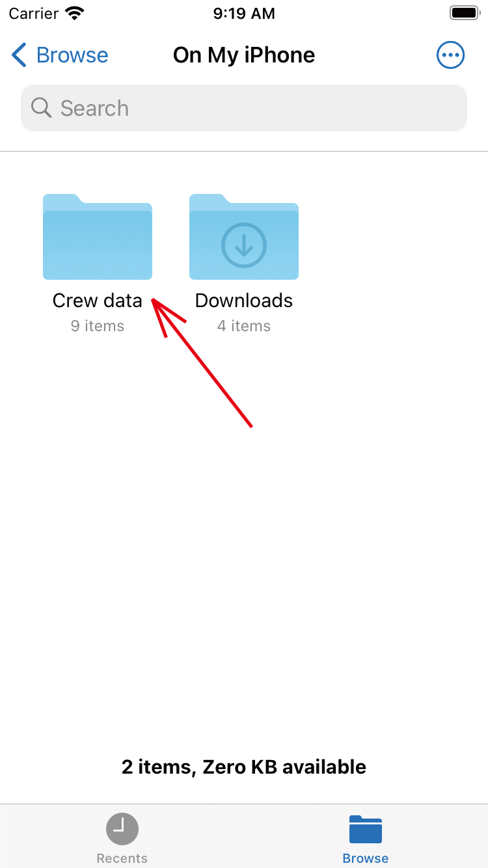This screenshot has height=868, width=488.
Task: Tap the 9 items caption
Action: click(98, 326)
